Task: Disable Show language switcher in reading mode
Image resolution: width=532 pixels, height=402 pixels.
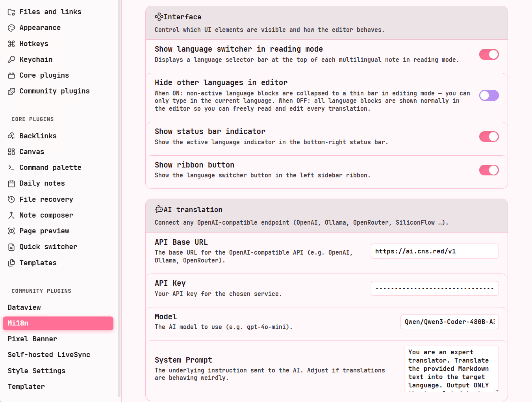Action: [489, 54]
